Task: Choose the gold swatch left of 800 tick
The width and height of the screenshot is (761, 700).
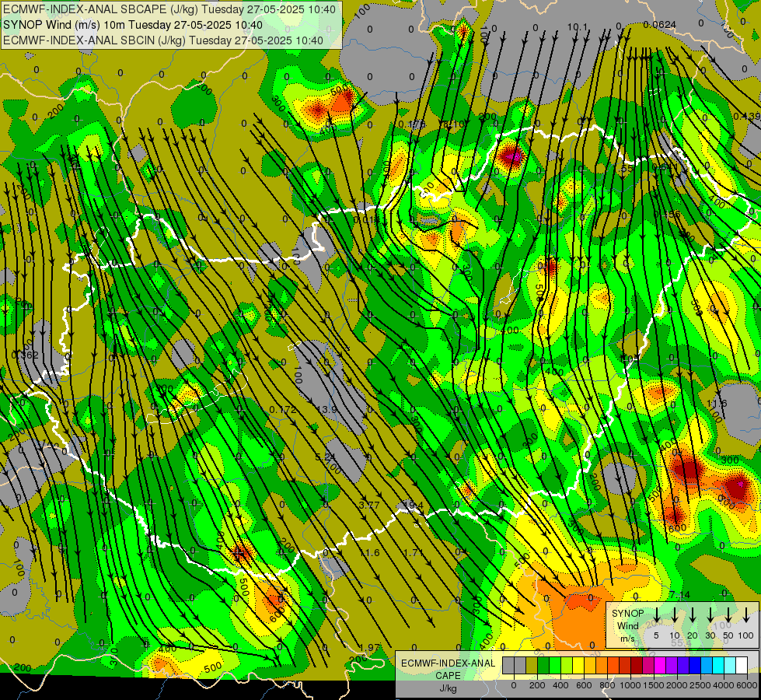Action: coord(590,665)
